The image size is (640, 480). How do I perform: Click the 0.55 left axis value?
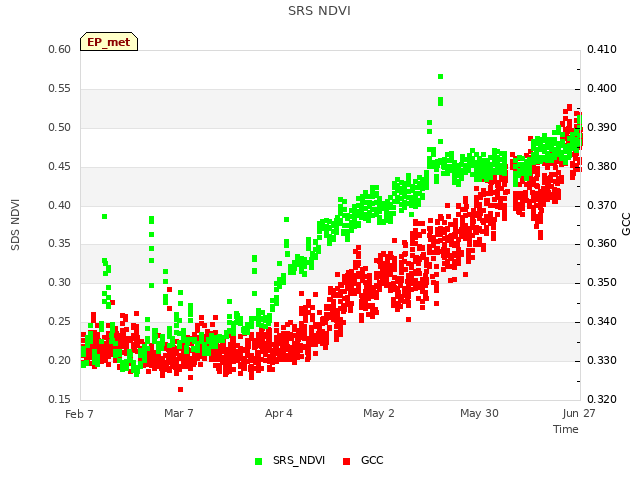59,89
